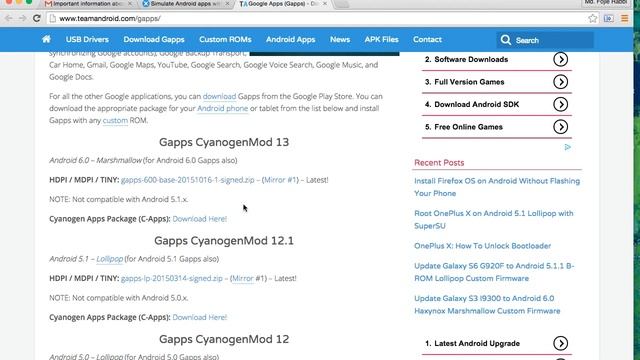Image resolution: width=640 pixels, height=360 pixels.
Task: Click the Chrome profile name button
Action: (x=605, y=2)
